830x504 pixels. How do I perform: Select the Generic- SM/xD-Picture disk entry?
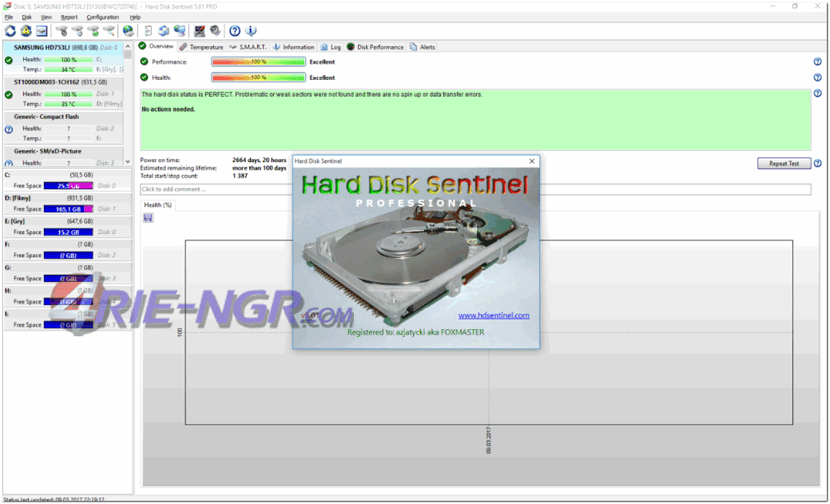coord(64,157)
